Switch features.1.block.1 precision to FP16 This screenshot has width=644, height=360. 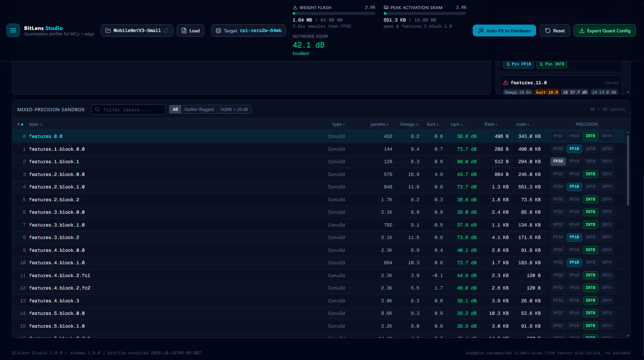click(574, 161)
